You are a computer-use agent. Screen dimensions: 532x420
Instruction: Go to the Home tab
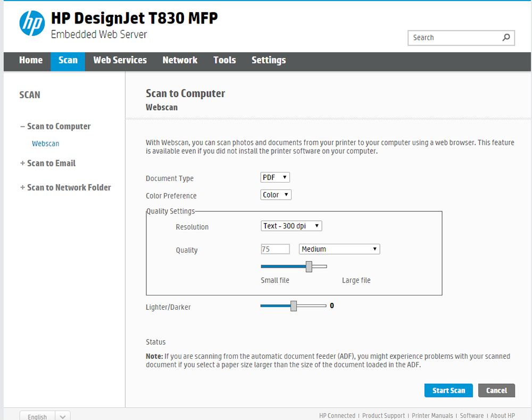30,60
